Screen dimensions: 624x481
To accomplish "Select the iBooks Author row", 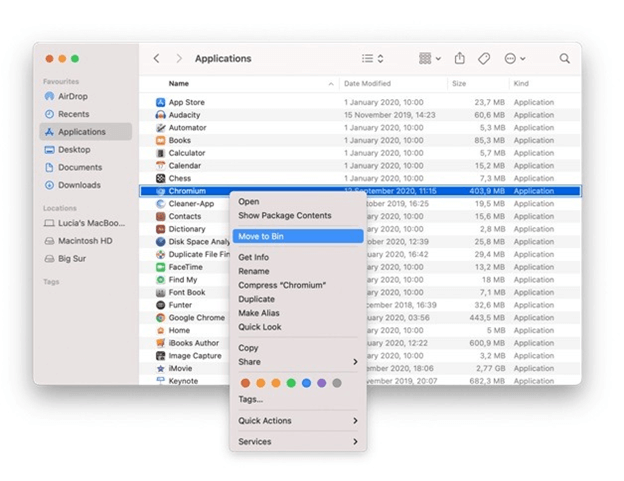I will click(x=360, y=343).
